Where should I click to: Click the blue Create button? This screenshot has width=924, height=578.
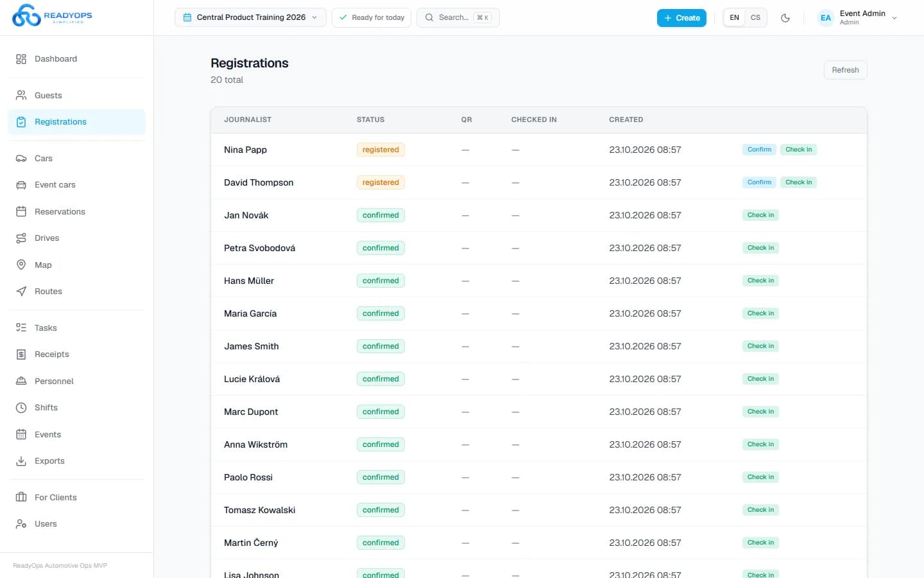[681, 18]
